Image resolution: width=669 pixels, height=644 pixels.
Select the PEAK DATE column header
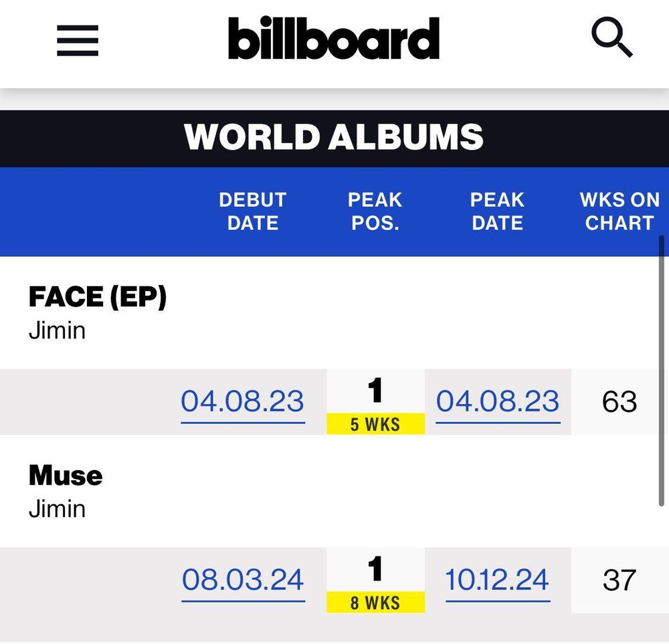tap(497, 211)
